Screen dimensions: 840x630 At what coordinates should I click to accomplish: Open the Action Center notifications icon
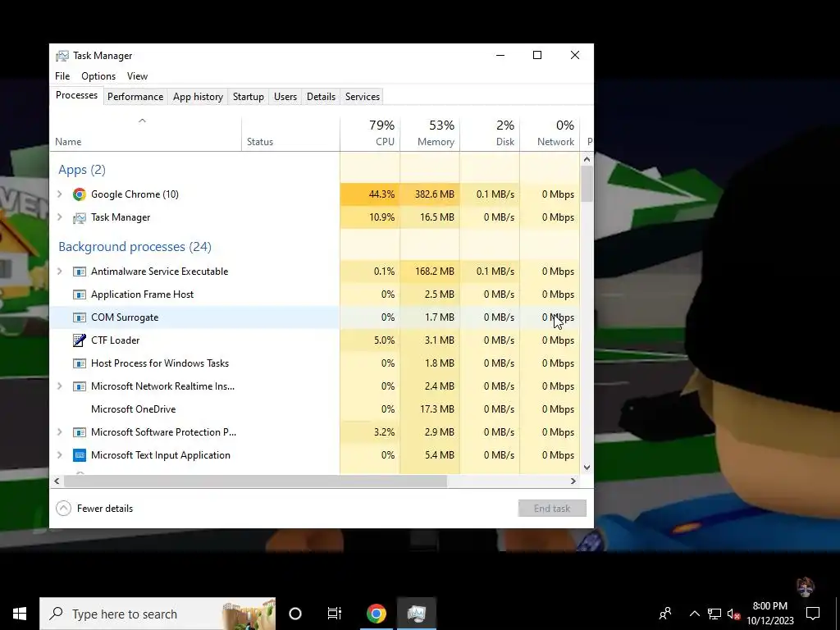(813, 614)
